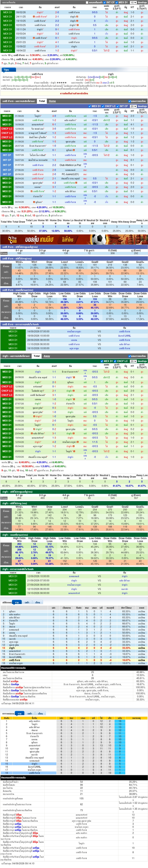Screen dimensions: 148x868
Task: Open the match-count dropdown showing 10
Action: tap(133, 2)
